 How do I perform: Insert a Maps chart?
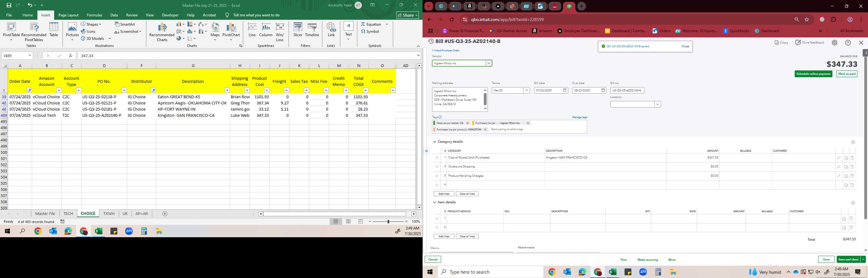point(215,32)
